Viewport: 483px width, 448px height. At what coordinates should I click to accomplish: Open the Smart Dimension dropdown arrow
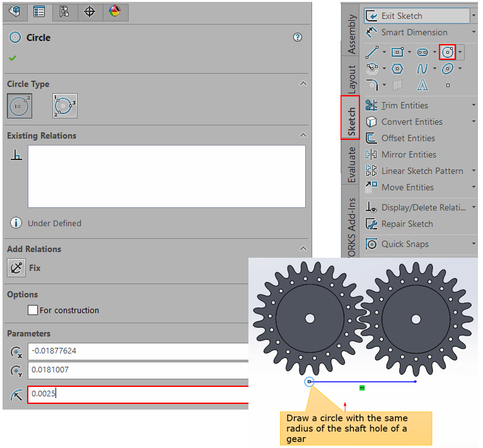tap(474, 32)
